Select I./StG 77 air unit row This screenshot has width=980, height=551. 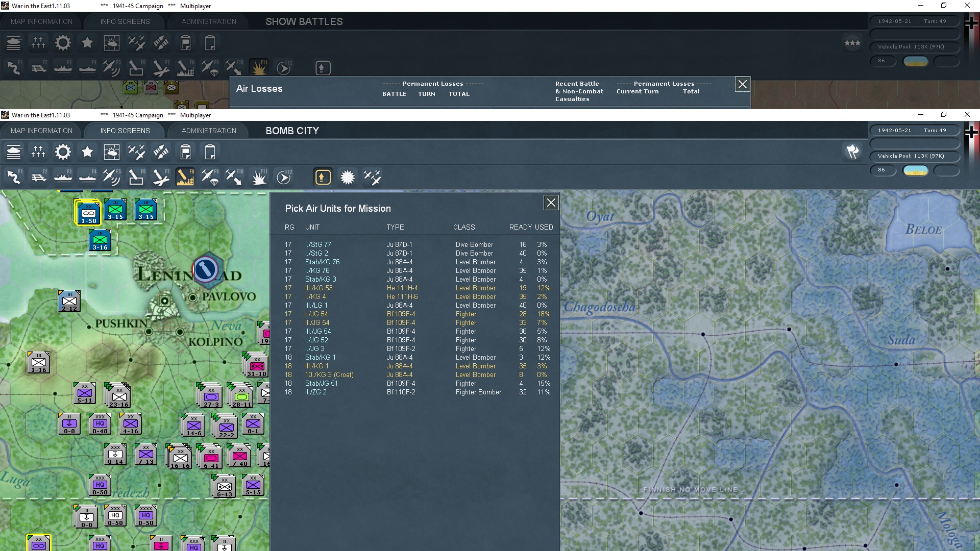(x=318, y=244)
